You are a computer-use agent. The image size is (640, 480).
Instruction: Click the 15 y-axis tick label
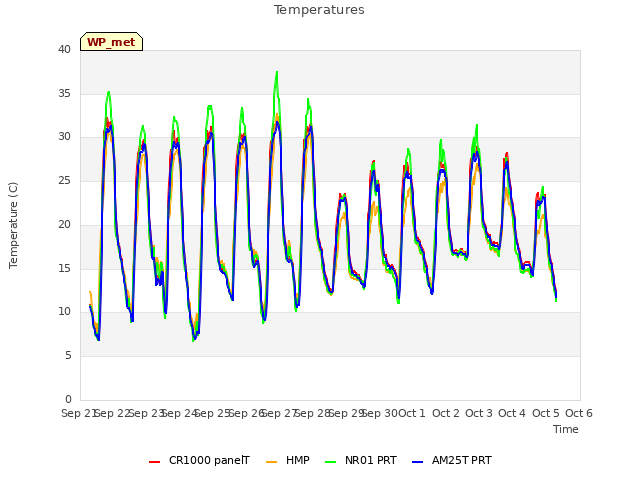64,268
